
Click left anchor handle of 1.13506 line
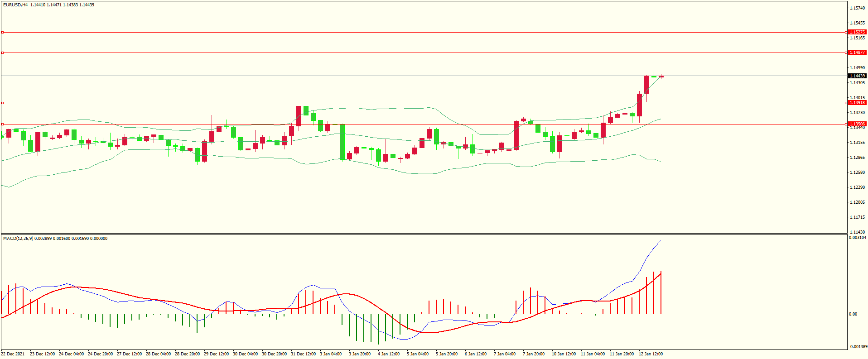[2, 124]
